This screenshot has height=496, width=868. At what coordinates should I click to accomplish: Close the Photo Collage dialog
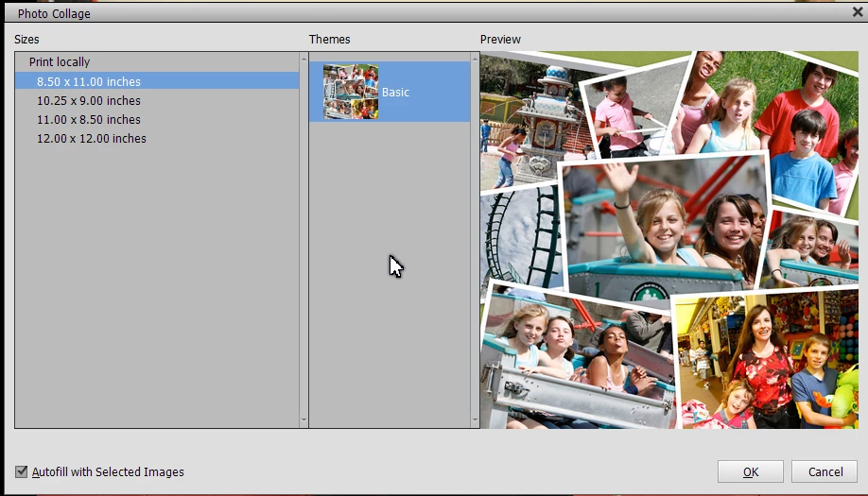coord(858,11)
